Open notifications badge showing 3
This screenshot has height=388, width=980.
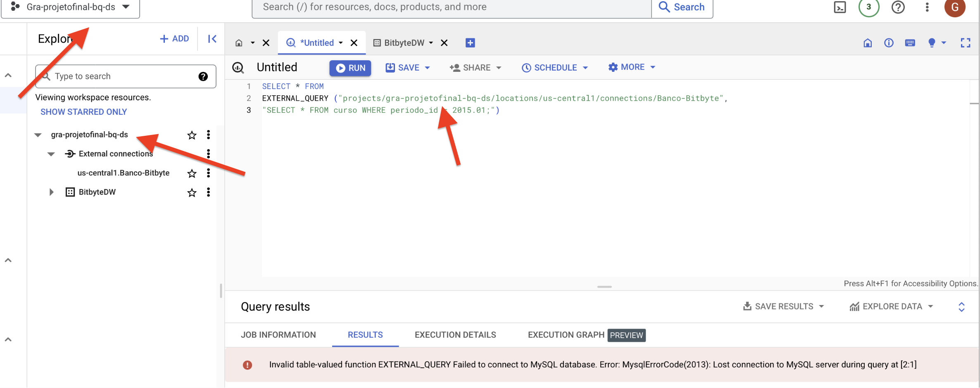(x=868, y=7)
